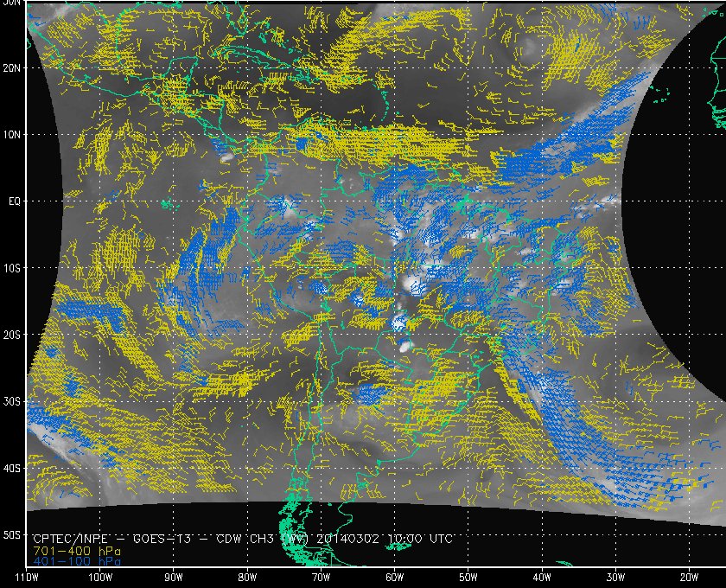
Task: Click the 50W longitude label
Action: [x=468, y=578]
